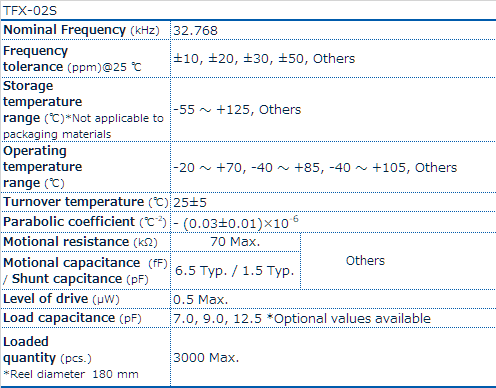This screenshot has height=388, width=496.
Task: Select the 3000 Max. loaded quantity value
Action: [x=206, y=358]
